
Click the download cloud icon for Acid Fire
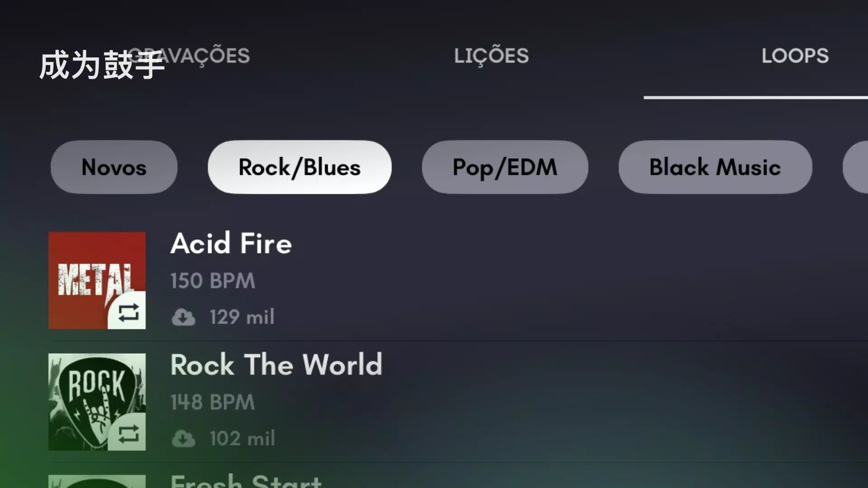point(183,317)
